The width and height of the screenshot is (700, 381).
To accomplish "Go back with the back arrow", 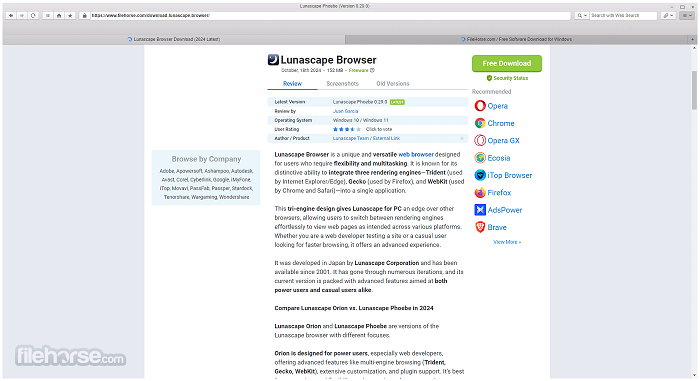I will coord(11,15).
